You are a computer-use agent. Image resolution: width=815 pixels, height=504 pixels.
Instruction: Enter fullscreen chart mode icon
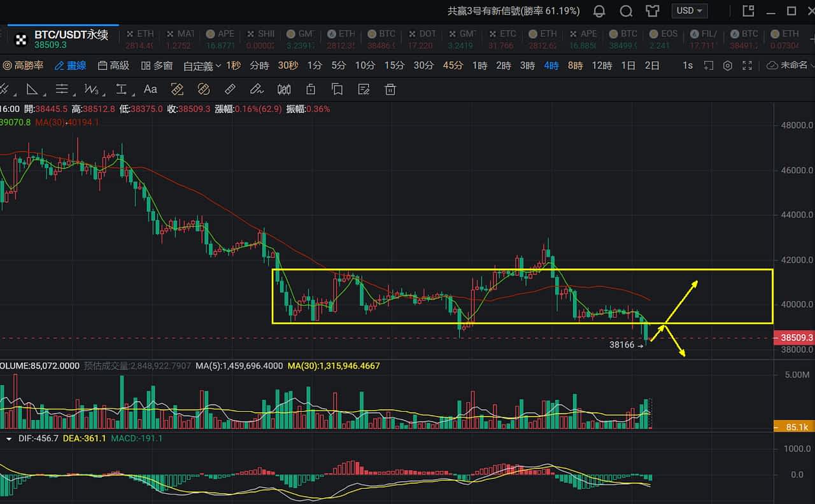748,66
